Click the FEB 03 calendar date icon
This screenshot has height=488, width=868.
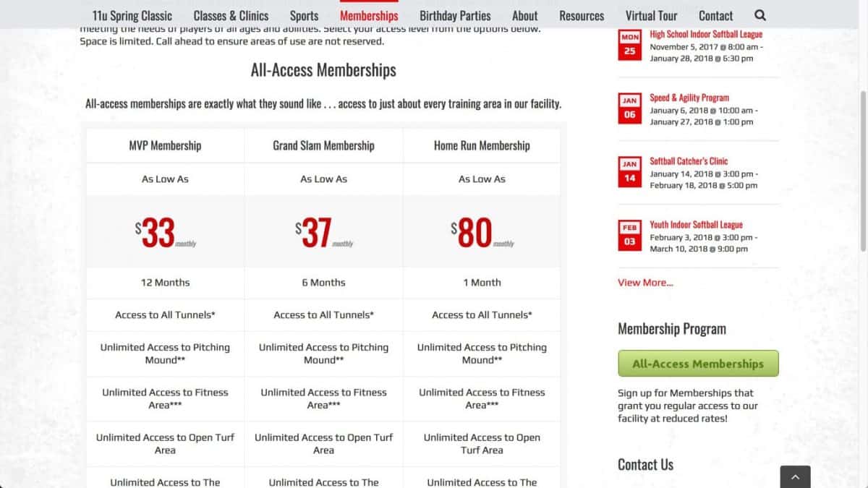[x=629, y=235]
